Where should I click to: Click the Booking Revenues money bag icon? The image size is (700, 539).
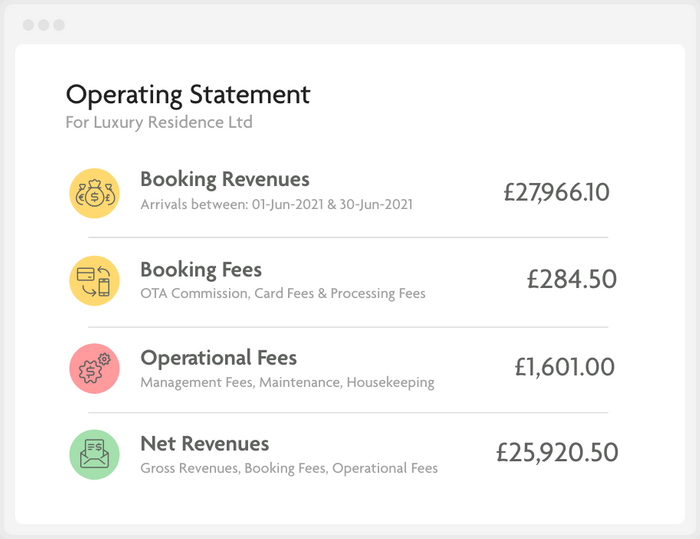(x=94, y=193)
